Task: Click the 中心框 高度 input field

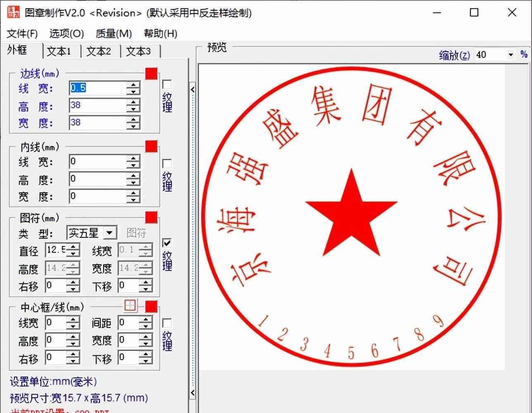Action: tap(56, 340)
